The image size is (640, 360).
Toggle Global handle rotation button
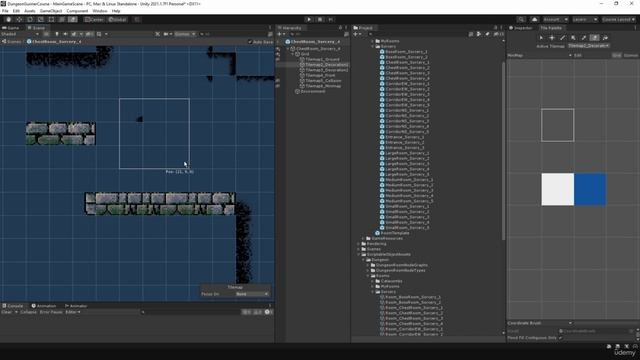(x=118, y=20)
